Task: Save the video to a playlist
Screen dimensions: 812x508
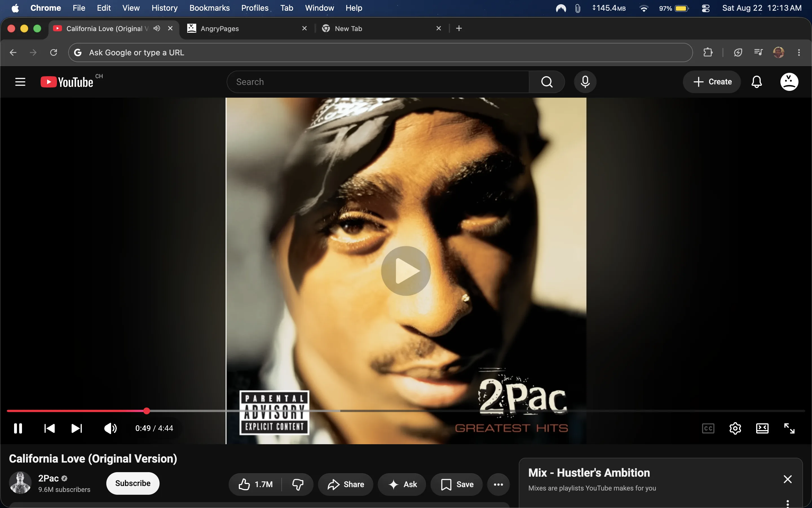Action: pyautogui.click(x=457, y=484)
